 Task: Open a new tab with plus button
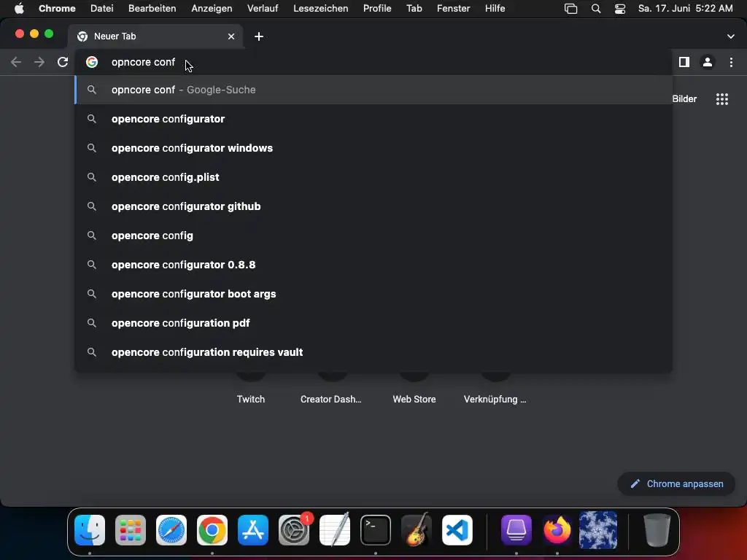259,36
